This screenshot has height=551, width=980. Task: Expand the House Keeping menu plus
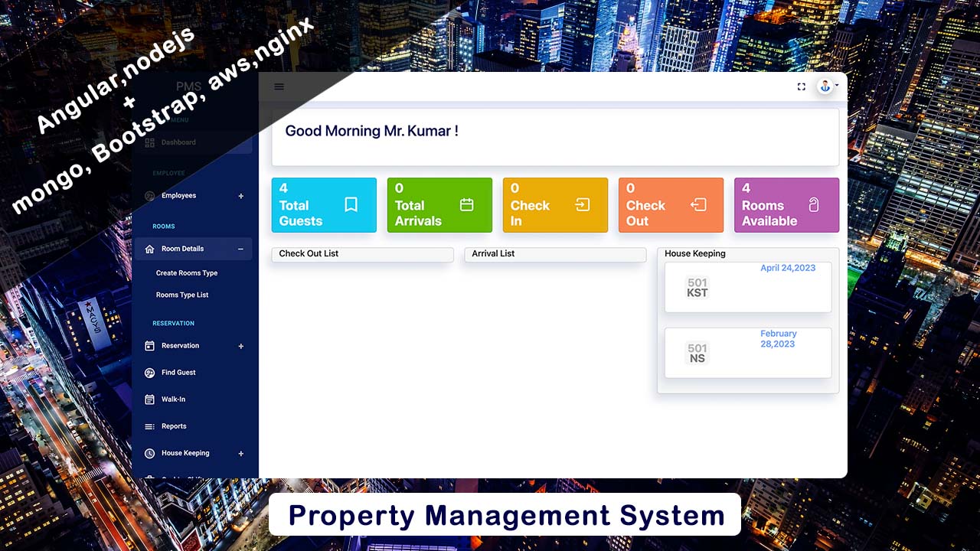240,453
